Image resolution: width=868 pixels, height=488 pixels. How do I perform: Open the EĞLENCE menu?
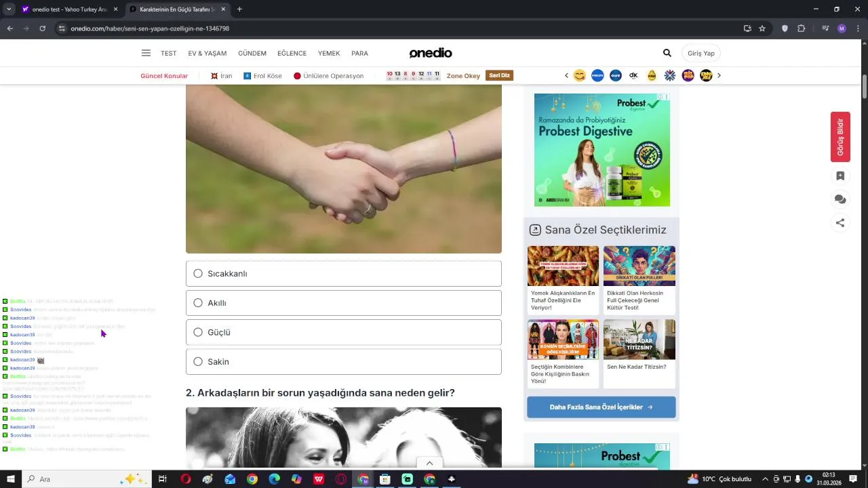tap(292, 54)
